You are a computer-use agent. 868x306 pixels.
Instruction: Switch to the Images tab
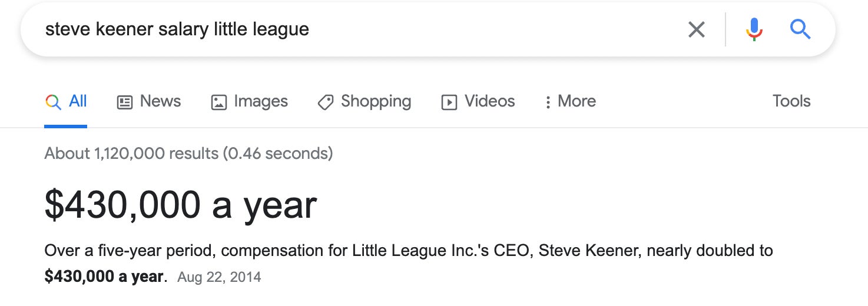click(261, 101)
